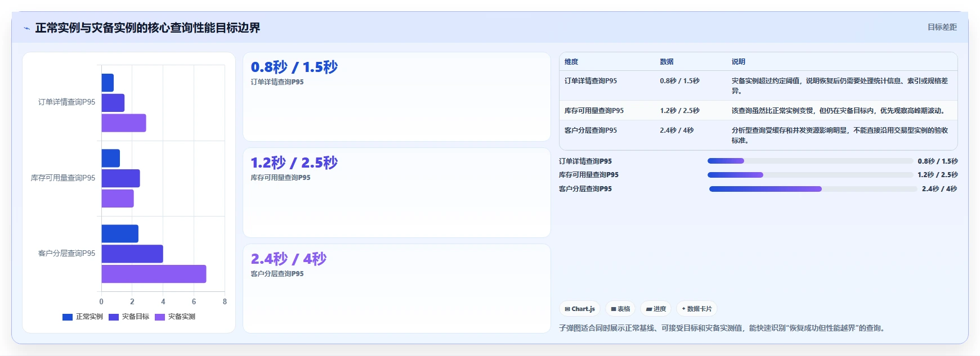Click the 灾备实测 bar for 客户分层查询P95

[x=154, y=274]
